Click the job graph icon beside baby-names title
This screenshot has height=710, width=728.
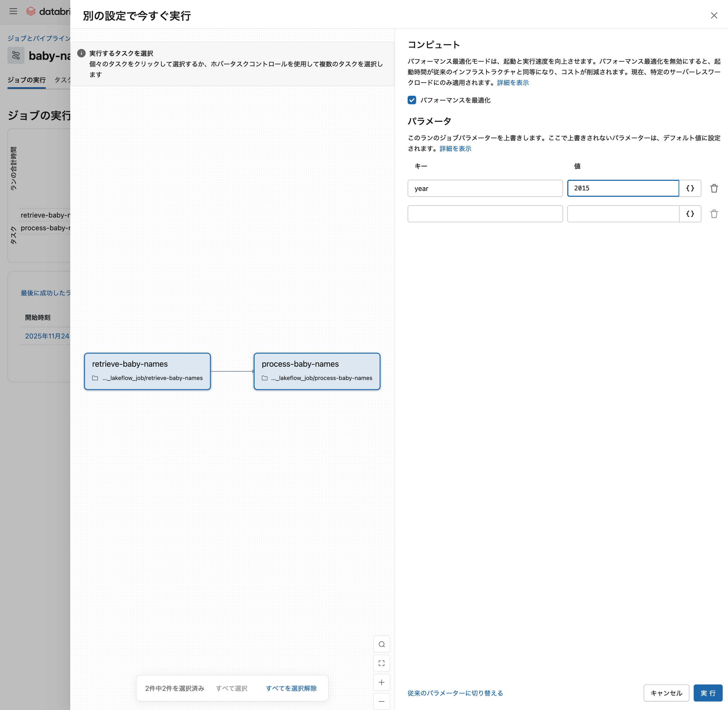click(x=16, y=55)
